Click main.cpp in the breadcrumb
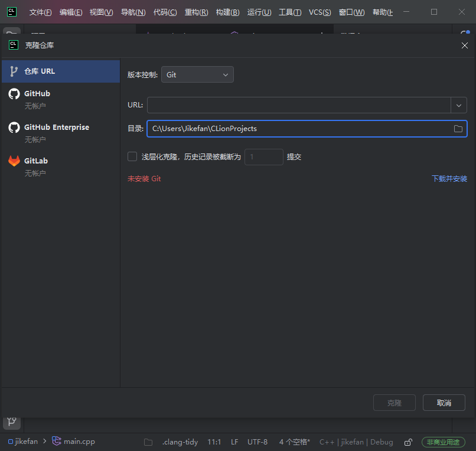Viewport: 476px width, 451px height. (x=79, y=442)
